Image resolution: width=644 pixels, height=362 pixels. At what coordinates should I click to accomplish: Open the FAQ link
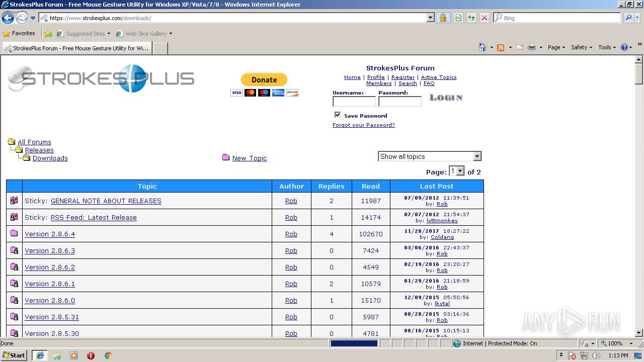tap(429, 83)
